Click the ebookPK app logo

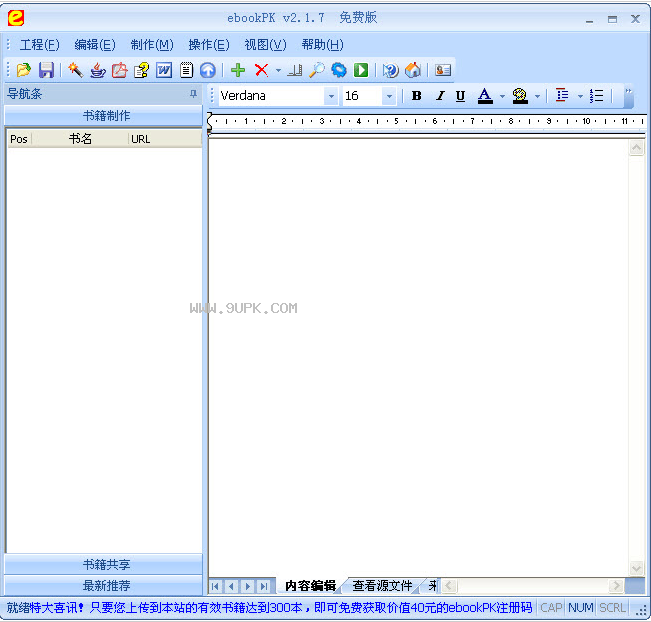tap(16, 18)
